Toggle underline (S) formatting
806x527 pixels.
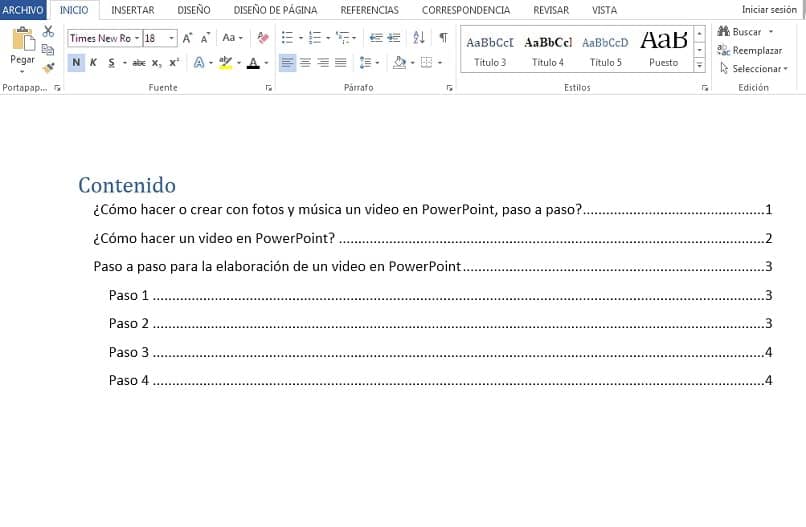[112, 63]
